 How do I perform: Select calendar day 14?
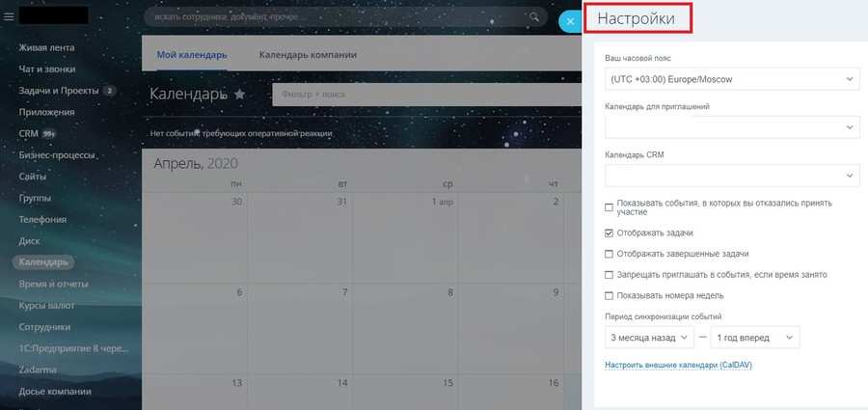click(x=342, y=383)
